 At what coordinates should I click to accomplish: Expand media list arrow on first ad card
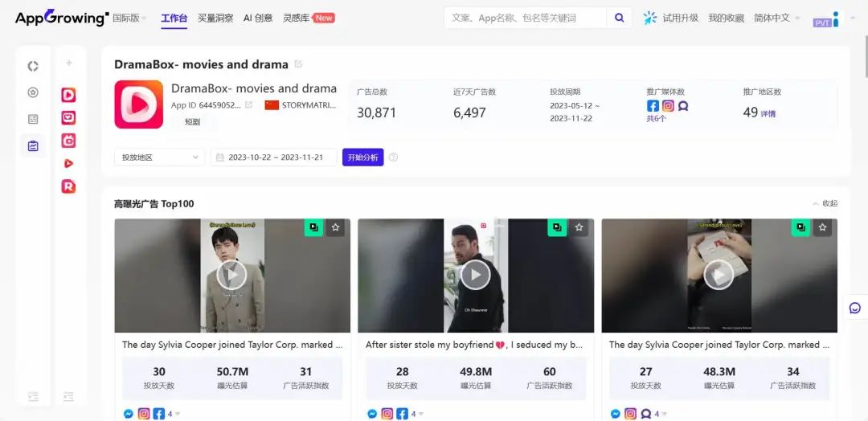click(178, 414)
